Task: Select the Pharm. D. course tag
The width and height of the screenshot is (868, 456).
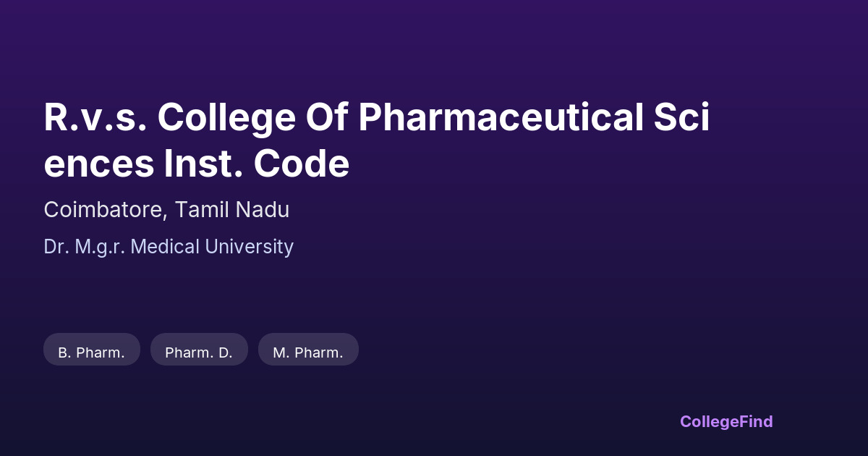Action: coord(199,350)
